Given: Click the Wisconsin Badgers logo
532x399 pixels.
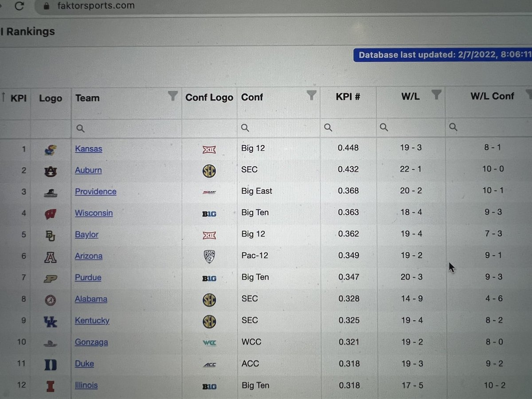Looking at the screenshot, I should [51, 214].
